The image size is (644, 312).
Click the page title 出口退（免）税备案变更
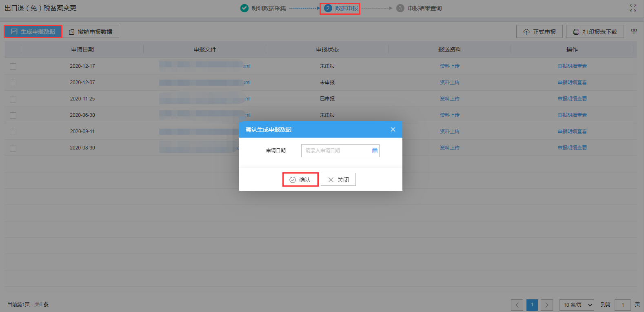[x=40, y=8]
